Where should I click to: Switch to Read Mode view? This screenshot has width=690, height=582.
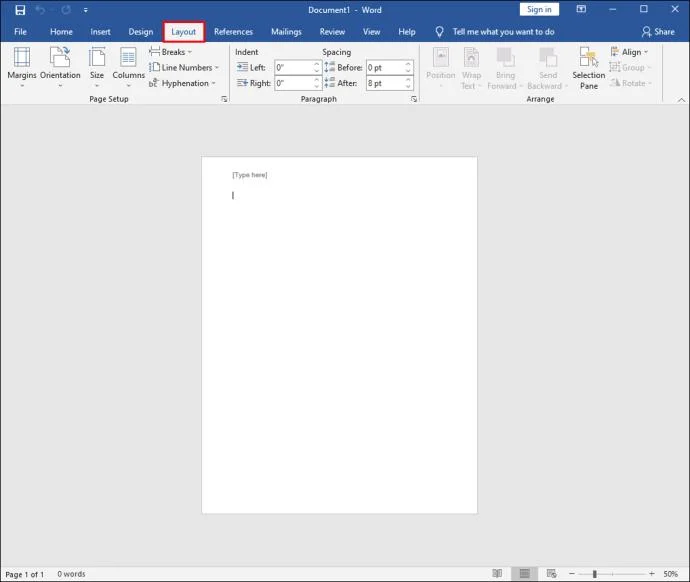(497, 574)
